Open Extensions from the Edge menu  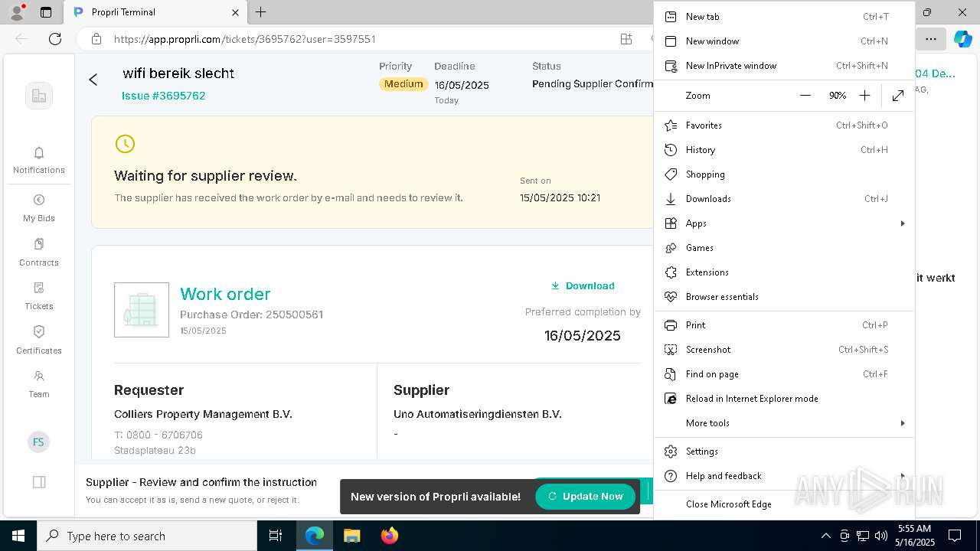tap(784, 272)
